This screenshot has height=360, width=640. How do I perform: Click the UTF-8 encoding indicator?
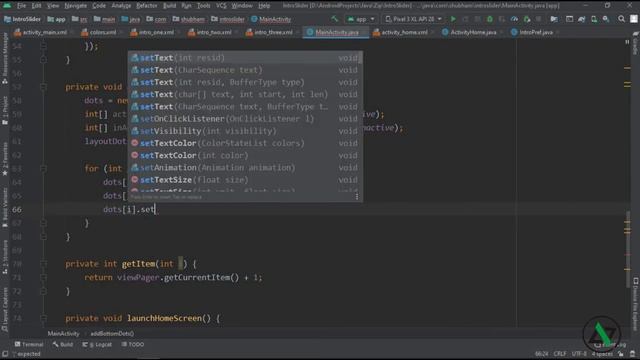click(x=579, y=354)
